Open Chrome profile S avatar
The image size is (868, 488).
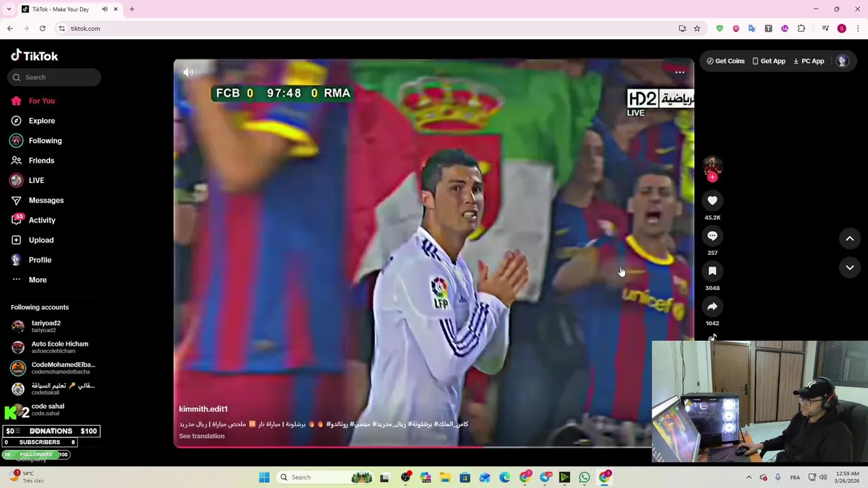tap(842, 28)
